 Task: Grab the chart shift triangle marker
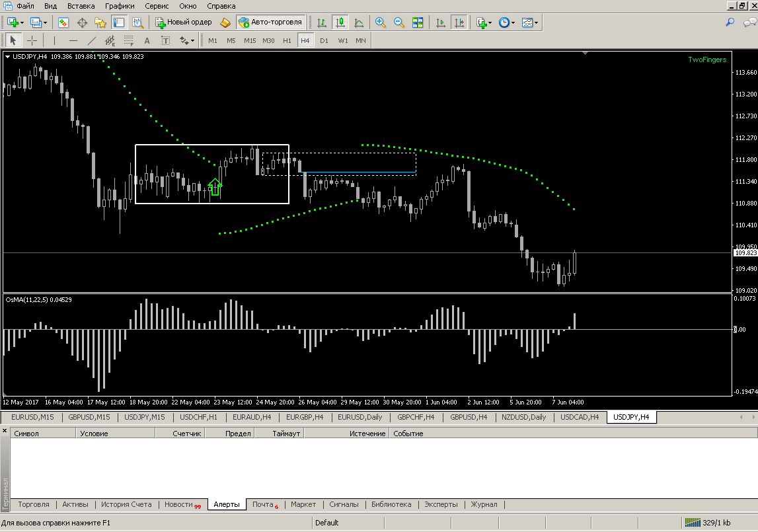(x=585, y=53)
